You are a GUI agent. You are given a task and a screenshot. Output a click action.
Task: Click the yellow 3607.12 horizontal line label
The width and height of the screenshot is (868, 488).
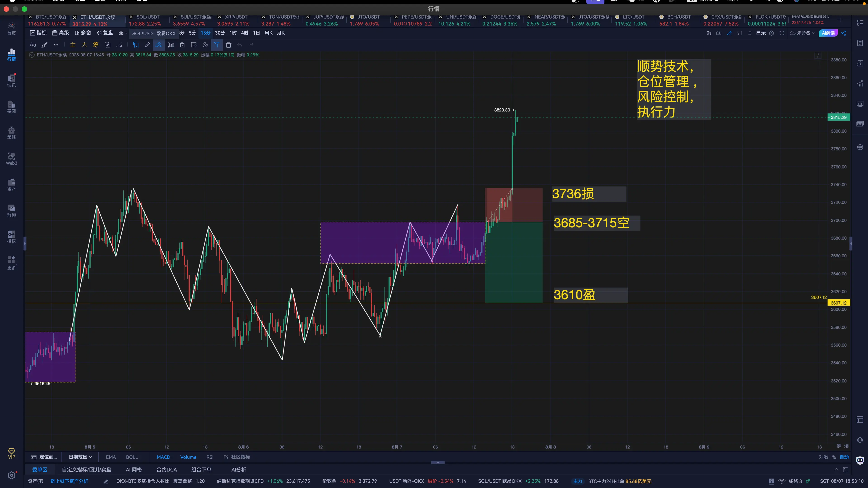point(839,303)
